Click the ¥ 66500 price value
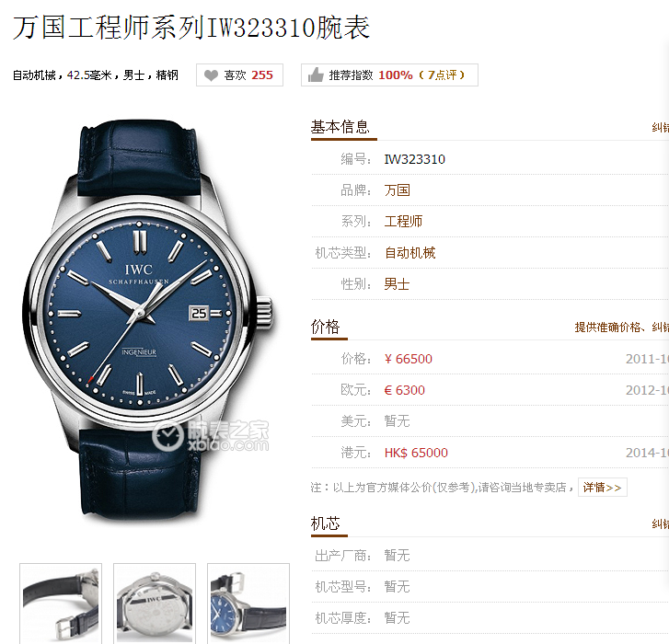This screenshot has height=644, width=669. click(x=409, y=359)
